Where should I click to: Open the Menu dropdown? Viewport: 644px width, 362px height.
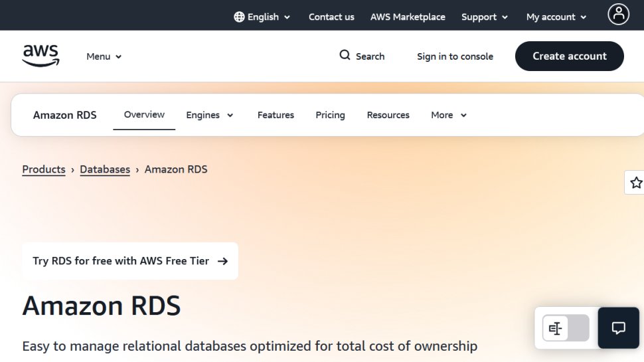point(104,56)
